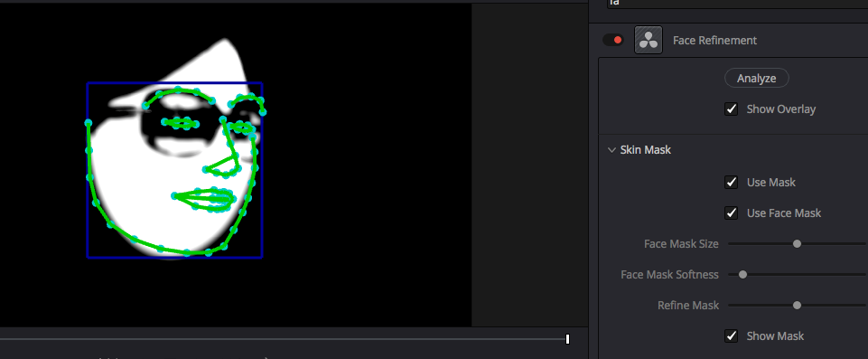Viewport: 868px width, 359px height.
Task: Focus the effects search field
Action: (x=737, y=4)
